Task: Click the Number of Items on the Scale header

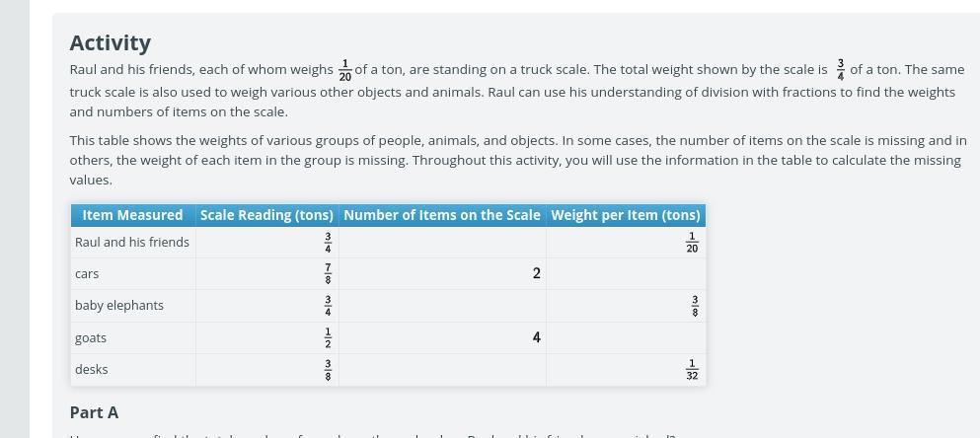Action: coord(442,215)
